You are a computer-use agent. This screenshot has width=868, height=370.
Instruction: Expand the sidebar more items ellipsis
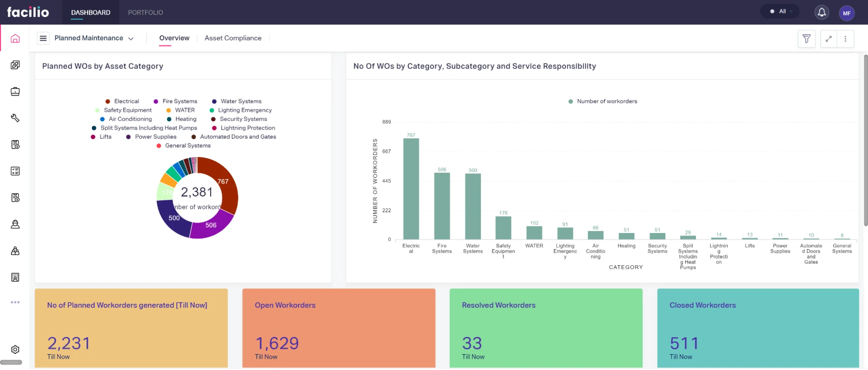click(x=15, y=302)
